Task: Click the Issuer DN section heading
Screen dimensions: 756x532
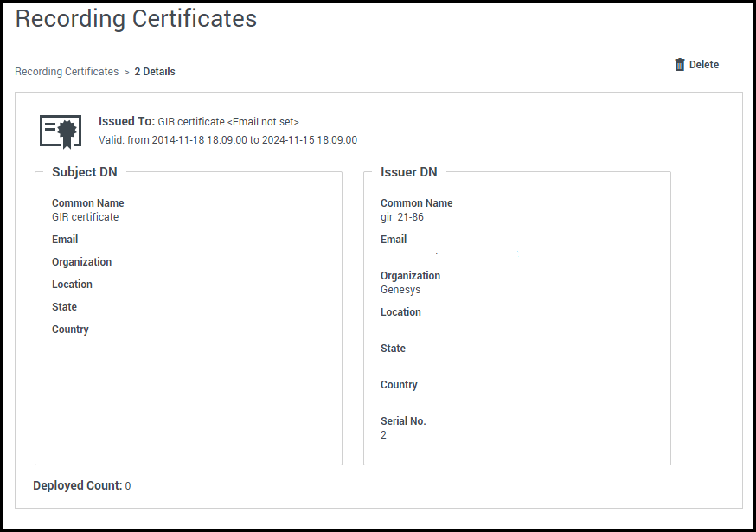Action: coord(409,172)
